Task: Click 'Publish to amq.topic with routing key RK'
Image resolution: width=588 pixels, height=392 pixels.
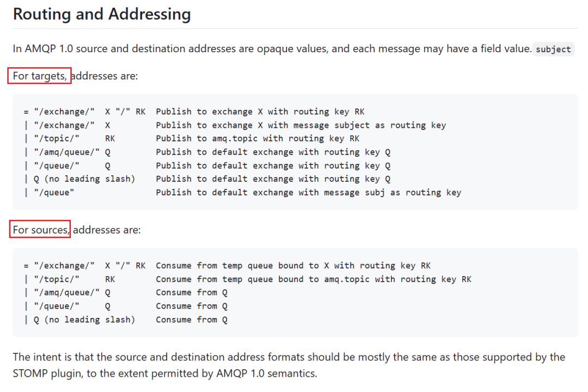Action: click(258, 139)
